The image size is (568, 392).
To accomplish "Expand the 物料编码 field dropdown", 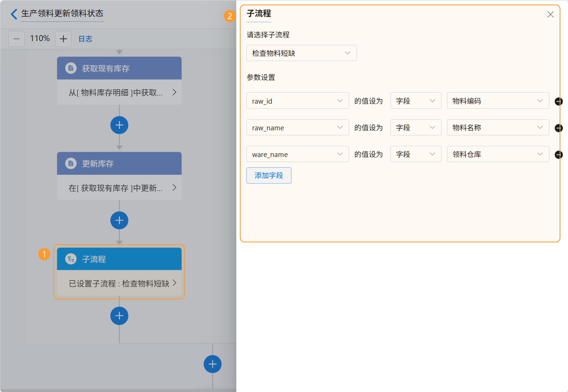I will pos(498,101).
